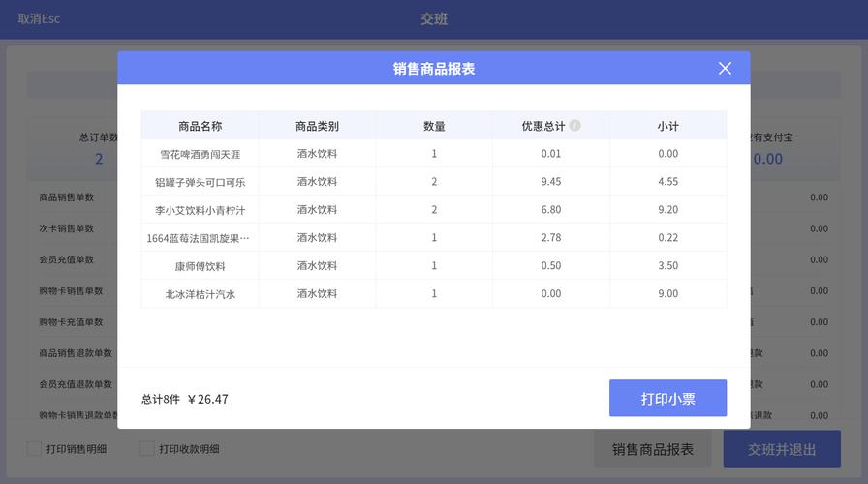
Task: Select the 铝罐子弹头可口可乐 row name
Action: point(200,182)
